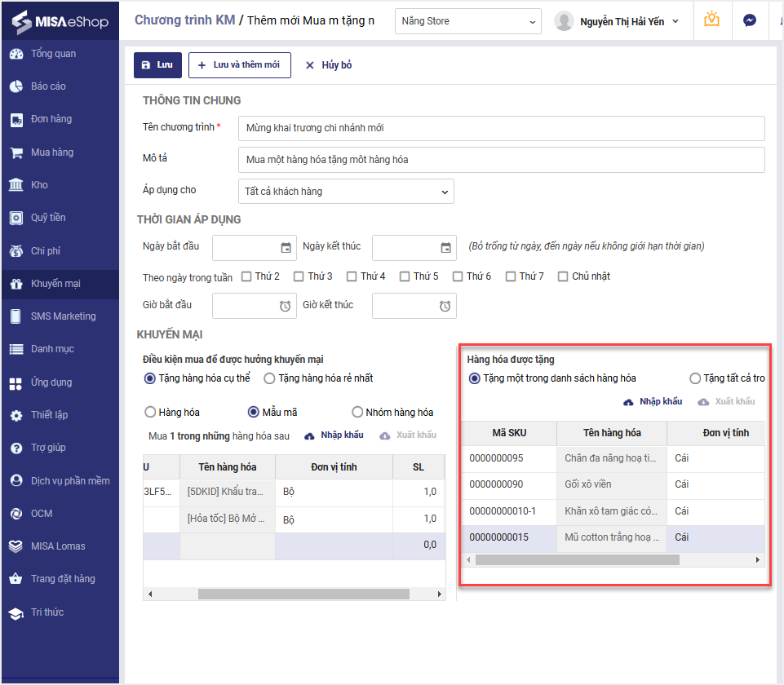Click calendar icon in Ngày bắt đầu field
Viewport: 784px width, 685px height.
[x=286, y=248]
